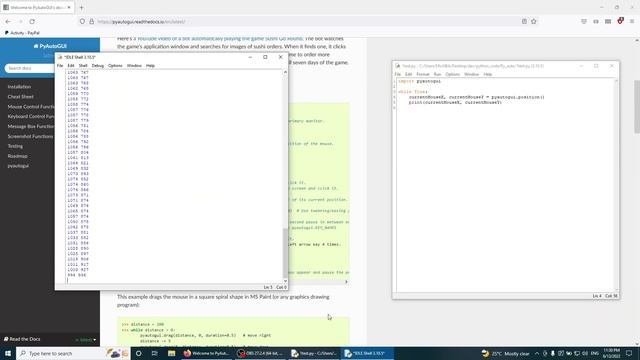
Task: Open a new browser tab with plus
Action: [x=81, y=7]
